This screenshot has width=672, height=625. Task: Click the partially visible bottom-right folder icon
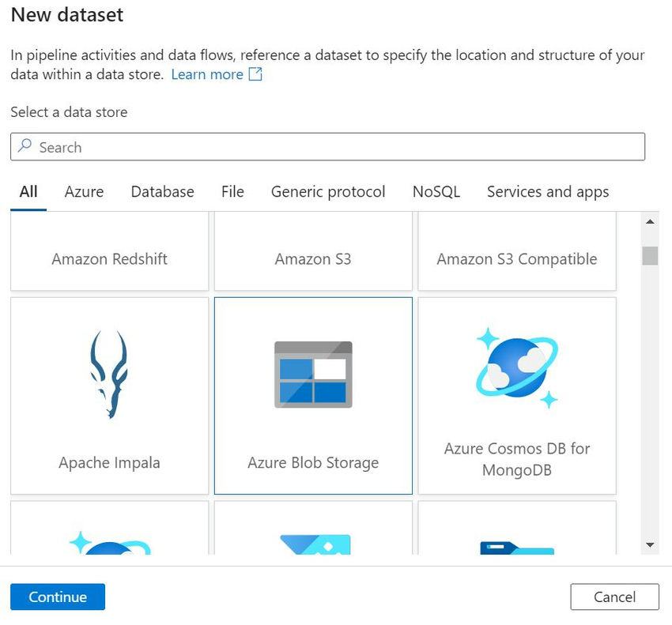pyautogui.click(x=517, y=547)
